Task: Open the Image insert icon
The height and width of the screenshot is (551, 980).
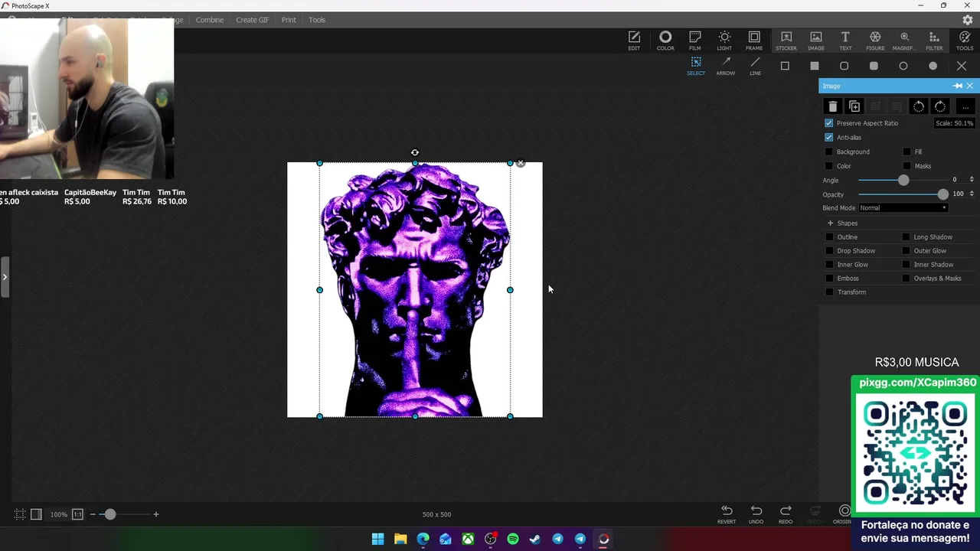Action: [x=816, y=41]
